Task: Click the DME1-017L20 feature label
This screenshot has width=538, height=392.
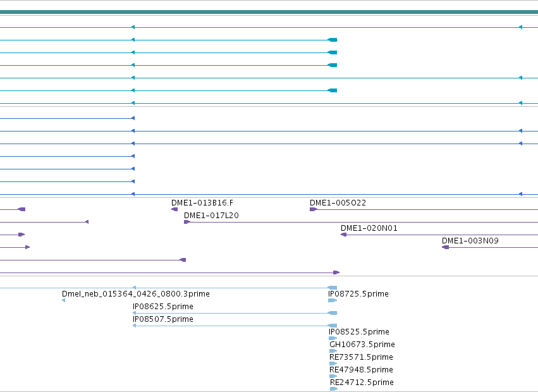Action: point(211,216)
